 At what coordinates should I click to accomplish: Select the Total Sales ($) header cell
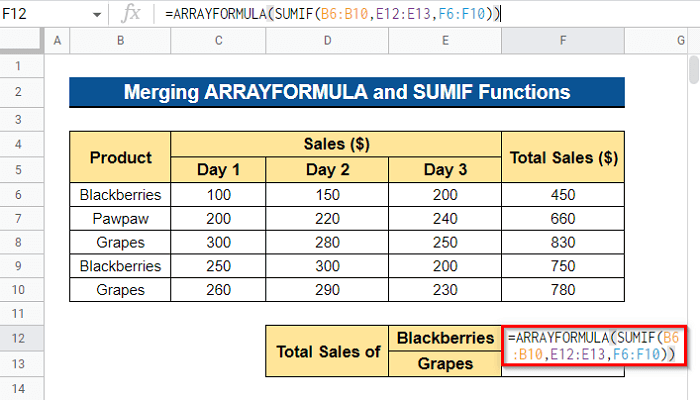click(x=563, y=157)
